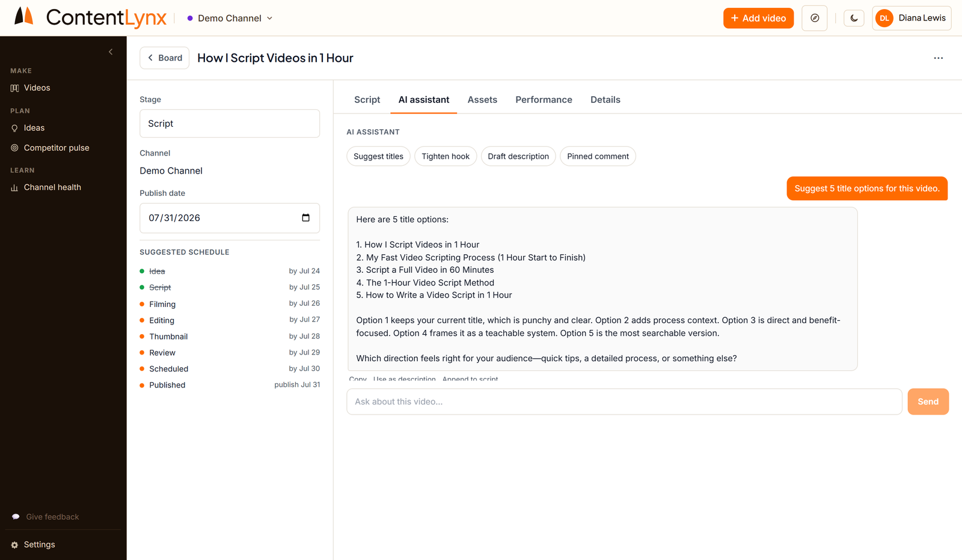Switch to the Details tab
Viewport: 962px width, 560px height.
605,100
